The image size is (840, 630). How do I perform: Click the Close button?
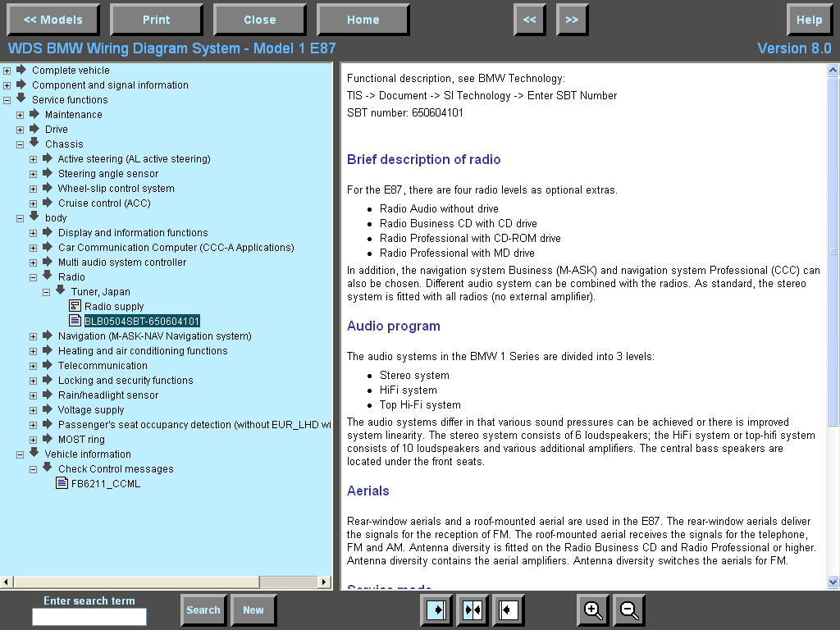pos(260,20)
